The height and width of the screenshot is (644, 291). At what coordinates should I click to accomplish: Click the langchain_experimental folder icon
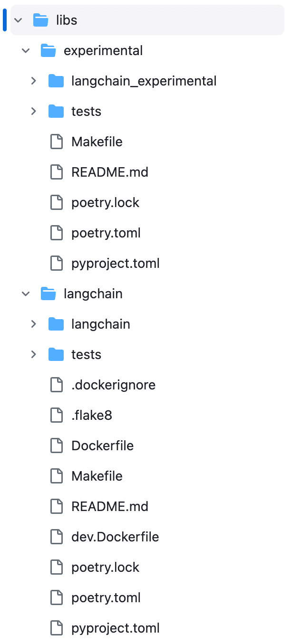[x=56, y=81]
